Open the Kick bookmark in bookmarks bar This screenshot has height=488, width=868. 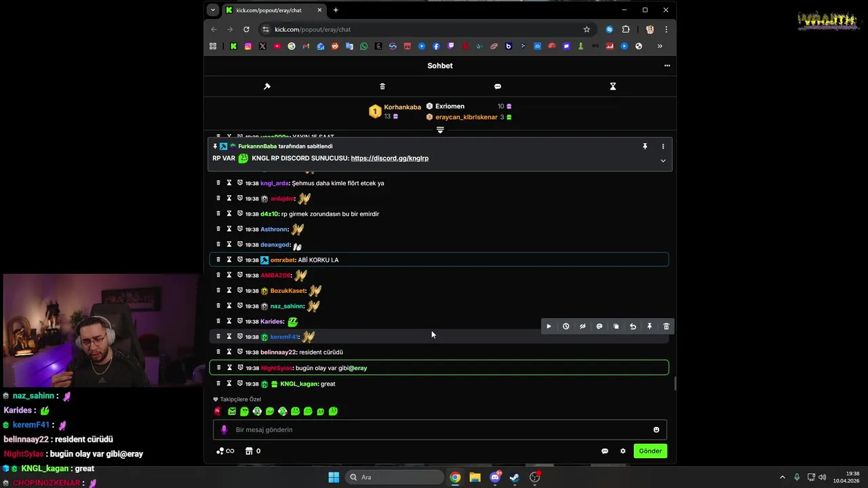pos(233,46)
